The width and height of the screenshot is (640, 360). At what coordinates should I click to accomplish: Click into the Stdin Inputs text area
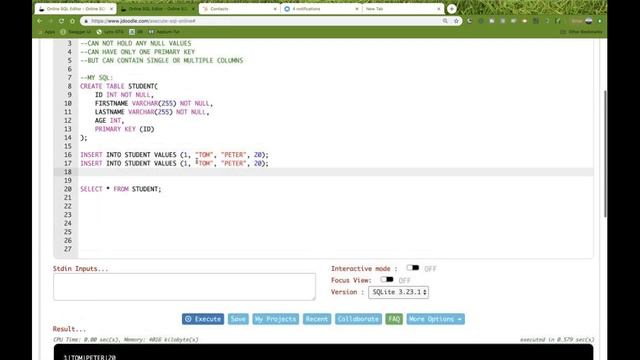pyautogui.click(x=184, y=287)
